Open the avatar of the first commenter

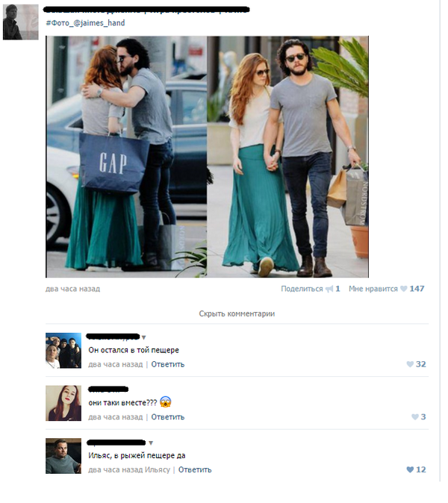coord(63,351)
